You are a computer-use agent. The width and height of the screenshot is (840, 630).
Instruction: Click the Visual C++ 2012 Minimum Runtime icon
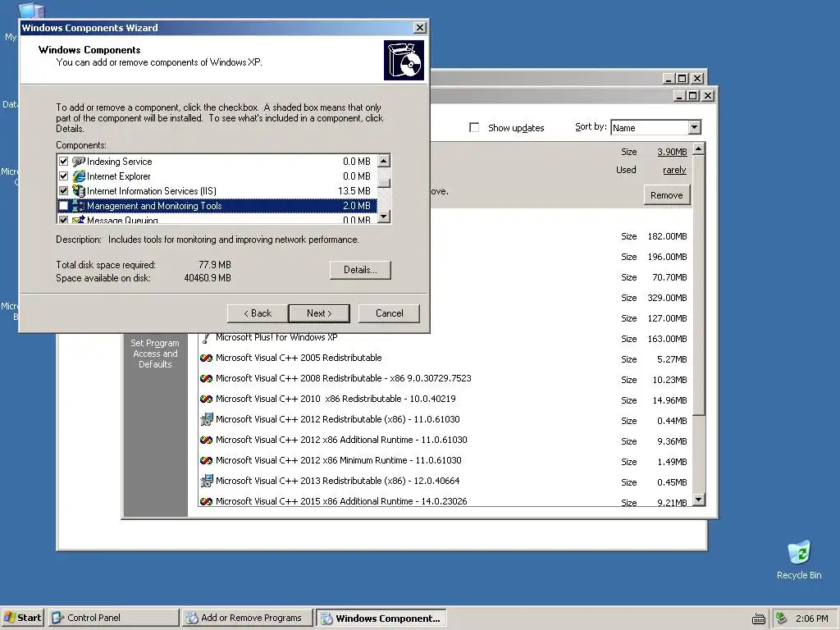[206, 460]
